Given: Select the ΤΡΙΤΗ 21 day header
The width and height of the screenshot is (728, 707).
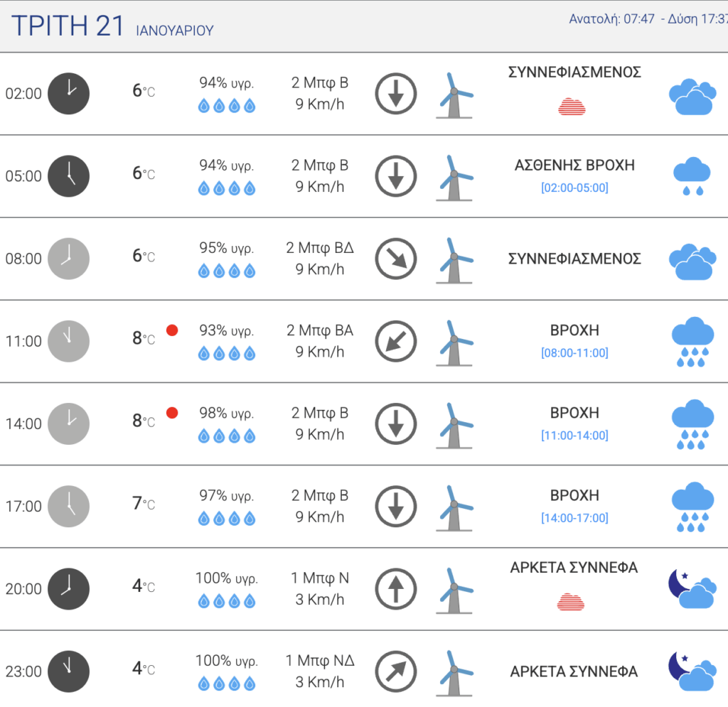Looking at the screenshot, I should pos(68,26).
